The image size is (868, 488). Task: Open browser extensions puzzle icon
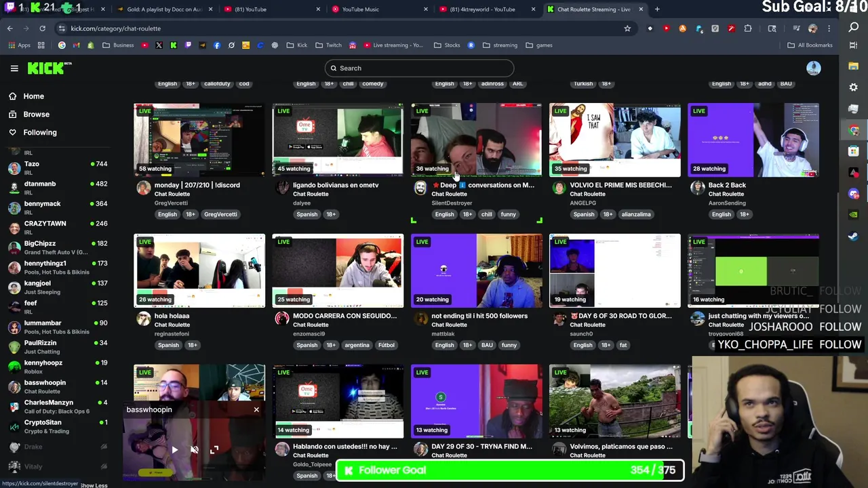747,28
